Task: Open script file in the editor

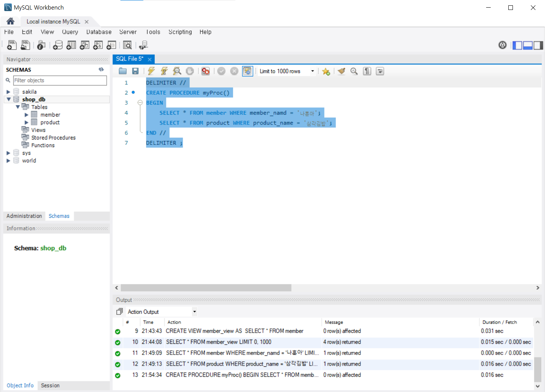Action: tap(123, 71)
